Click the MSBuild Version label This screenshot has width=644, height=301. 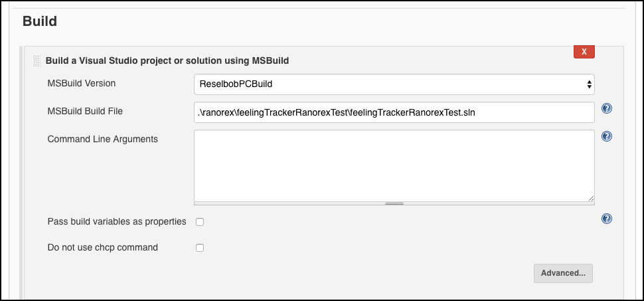[81, 83]
